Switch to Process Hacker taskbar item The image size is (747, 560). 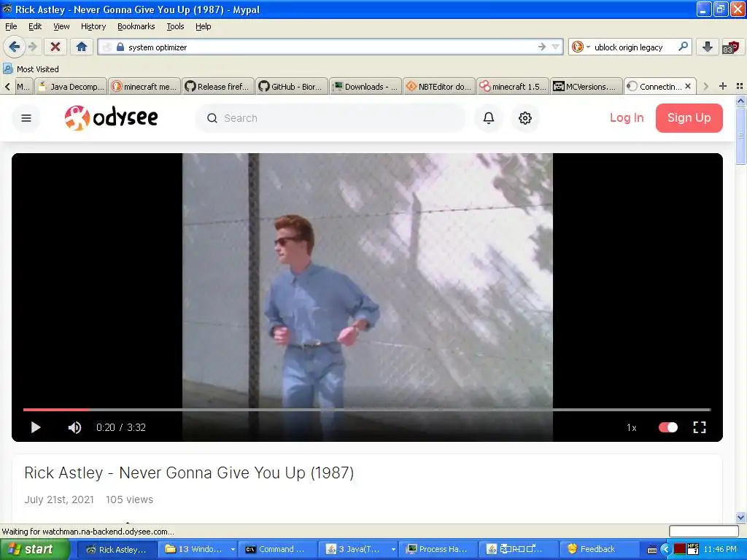point(438,550)
